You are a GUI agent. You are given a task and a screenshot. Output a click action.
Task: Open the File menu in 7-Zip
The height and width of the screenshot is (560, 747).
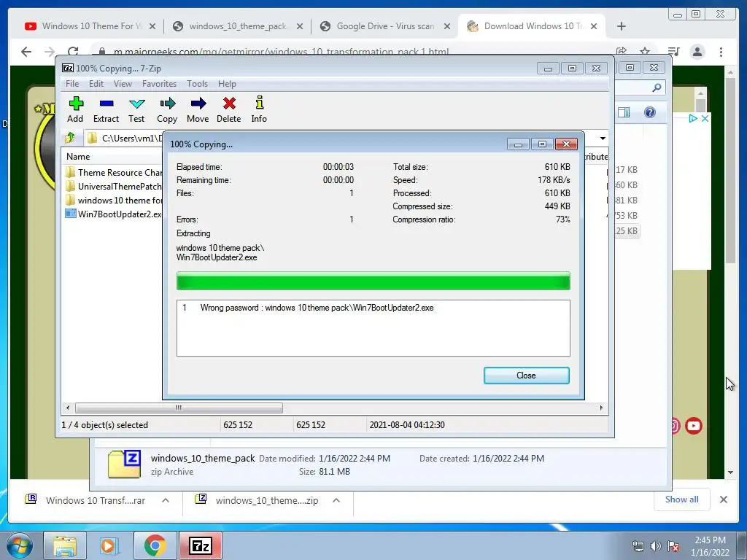72,84
